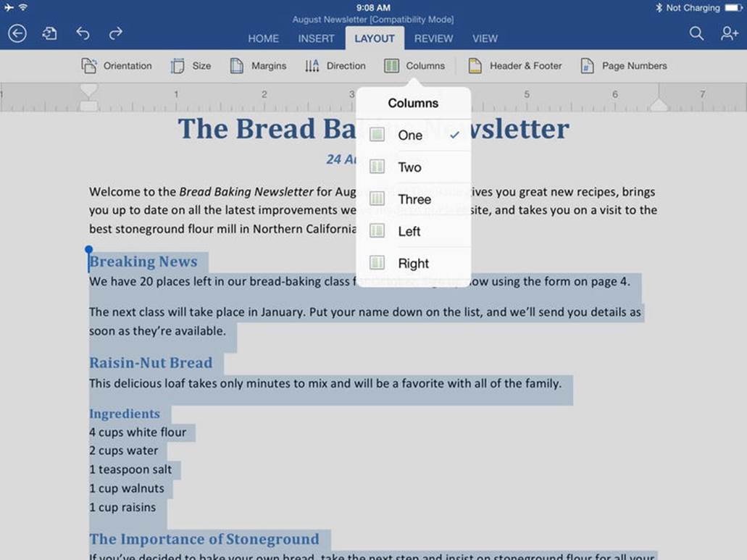
Task: Redo the last action
Action: pos(116,33)
